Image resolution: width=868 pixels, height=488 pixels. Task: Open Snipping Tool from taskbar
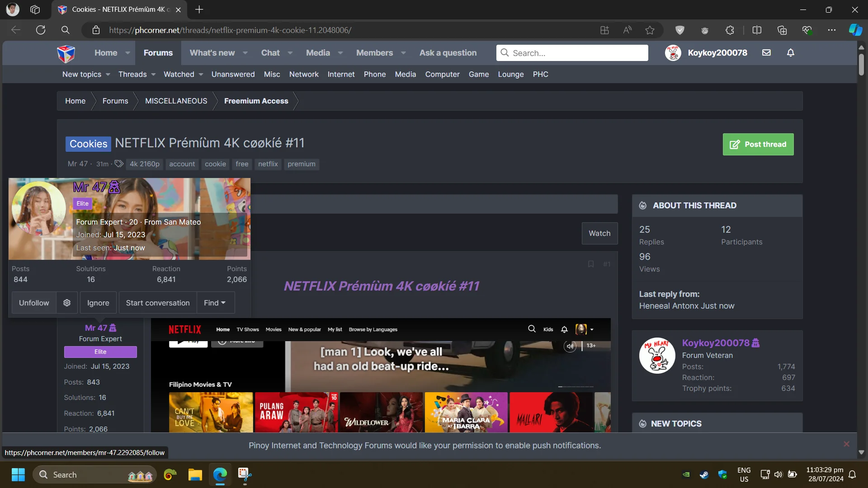pyautogui.click(x=245, y=474)
